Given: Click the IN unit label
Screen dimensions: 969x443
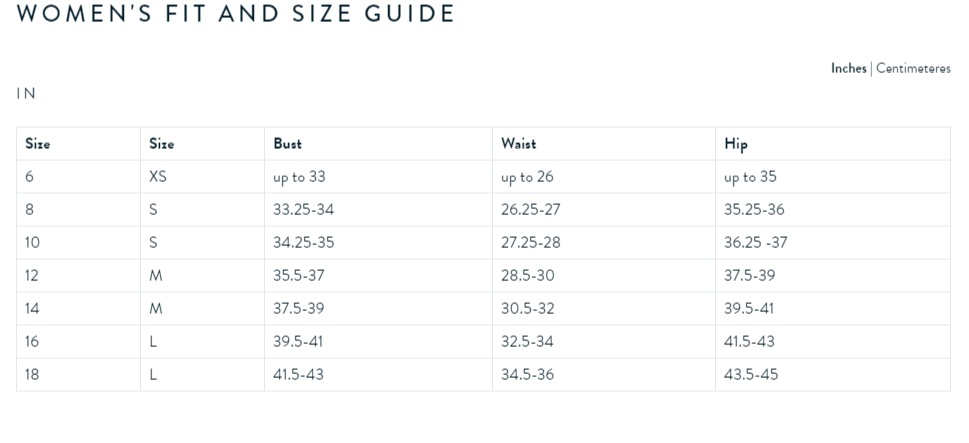Looking at the screenshot, I should point(26,93).
